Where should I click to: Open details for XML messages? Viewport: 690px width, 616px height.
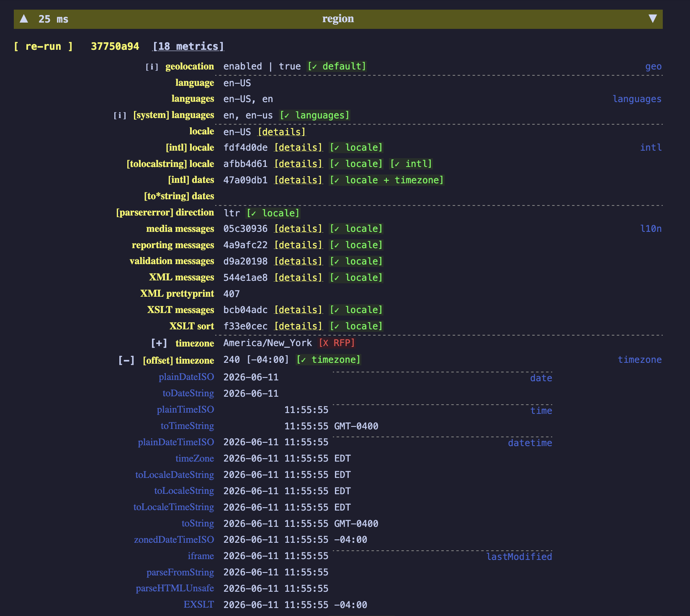pyautogui.click(x=299, y=278)
